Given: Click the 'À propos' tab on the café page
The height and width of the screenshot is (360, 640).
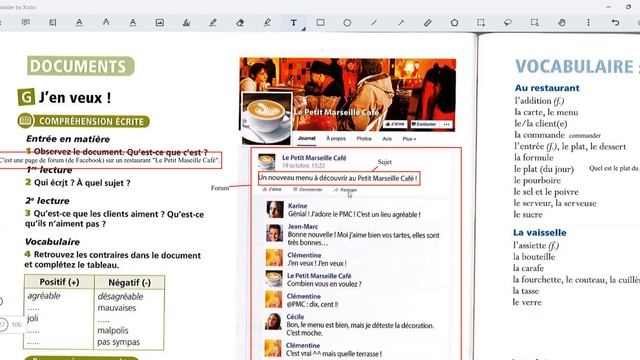Looking at the screenshot, I should (x=336, y=138).
